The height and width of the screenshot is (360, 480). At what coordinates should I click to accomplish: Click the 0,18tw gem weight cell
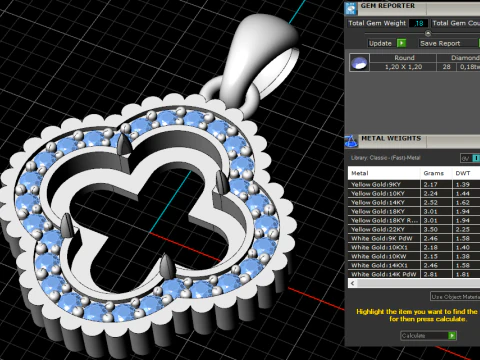click(469, 67)
